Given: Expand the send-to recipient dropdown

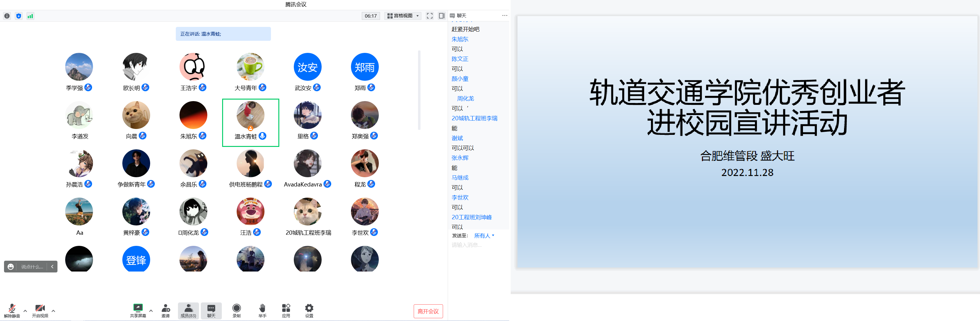Looking at the screenshot, I should (484, 236).
